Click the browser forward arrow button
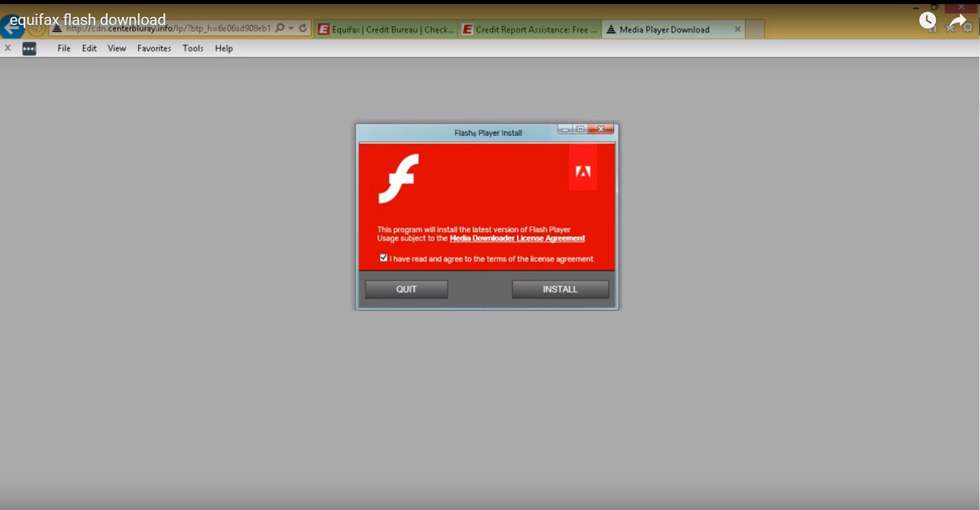This screenshot has height=510, width=980. 36,29
